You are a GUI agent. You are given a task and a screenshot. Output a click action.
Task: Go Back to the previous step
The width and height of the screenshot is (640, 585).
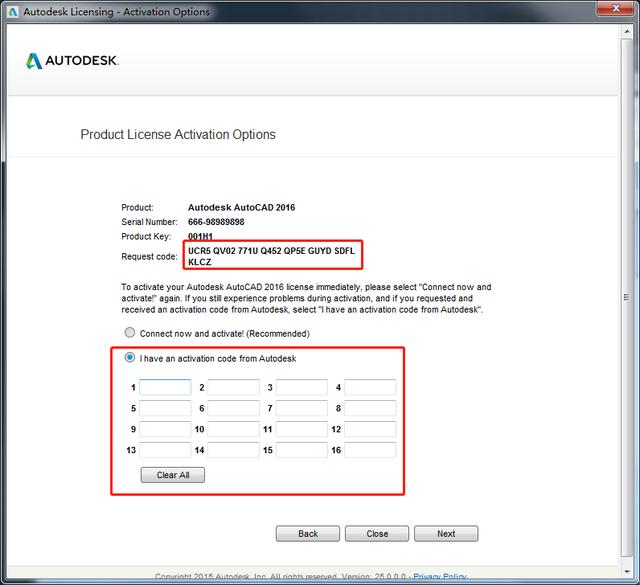pyautogui.click(x=307, y=533)
